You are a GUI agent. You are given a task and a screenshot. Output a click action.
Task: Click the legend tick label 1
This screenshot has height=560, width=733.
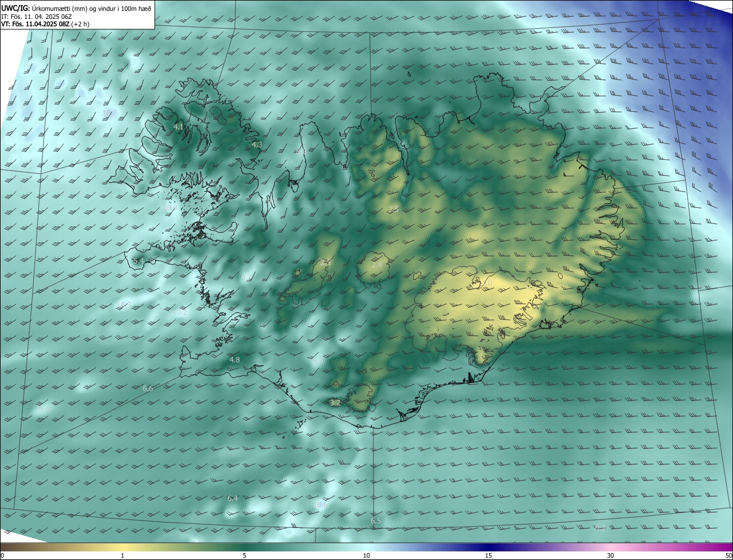[x=123, y=555]
